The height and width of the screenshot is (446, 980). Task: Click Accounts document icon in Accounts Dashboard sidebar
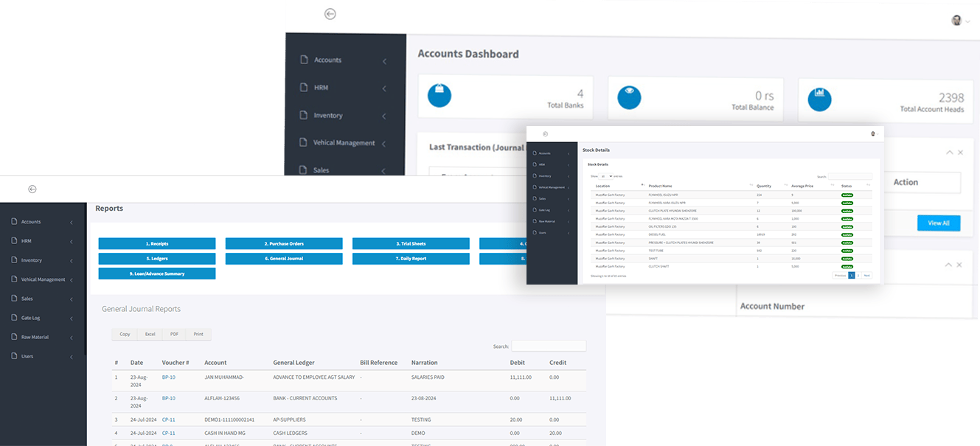pyautogui.click(x=304, y=60)
